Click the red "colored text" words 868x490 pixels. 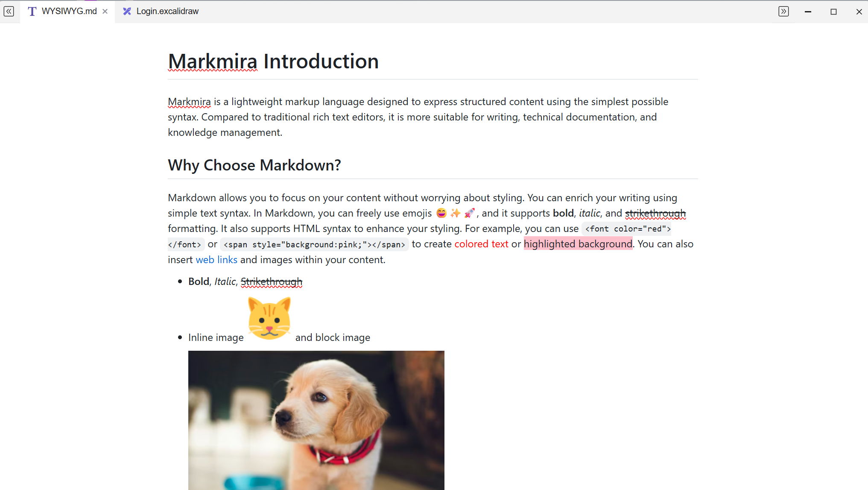[481, 244]
